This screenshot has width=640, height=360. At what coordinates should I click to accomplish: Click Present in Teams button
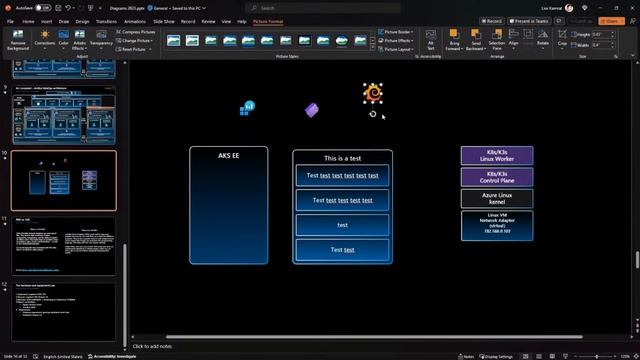529,21
